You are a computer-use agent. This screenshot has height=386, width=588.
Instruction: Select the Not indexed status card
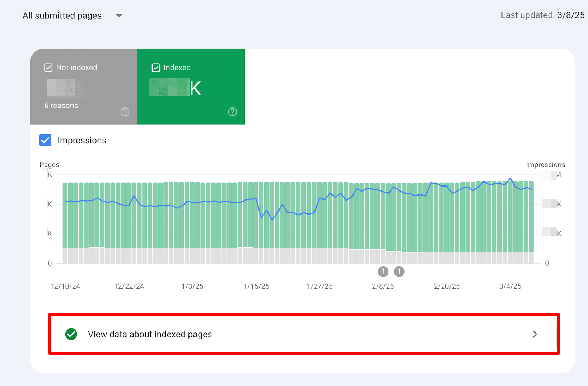point(83,86)
